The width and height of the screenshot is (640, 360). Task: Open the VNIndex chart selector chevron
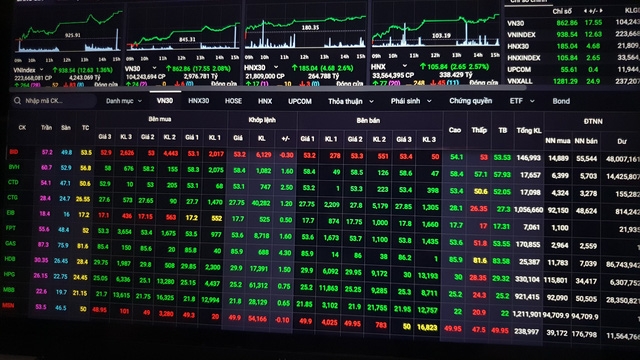(42, 70)
